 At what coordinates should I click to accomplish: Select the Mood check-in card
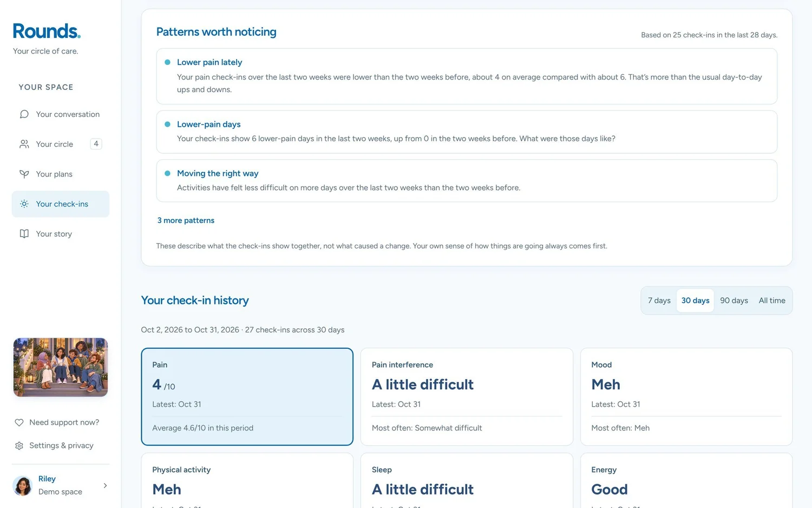686,396
